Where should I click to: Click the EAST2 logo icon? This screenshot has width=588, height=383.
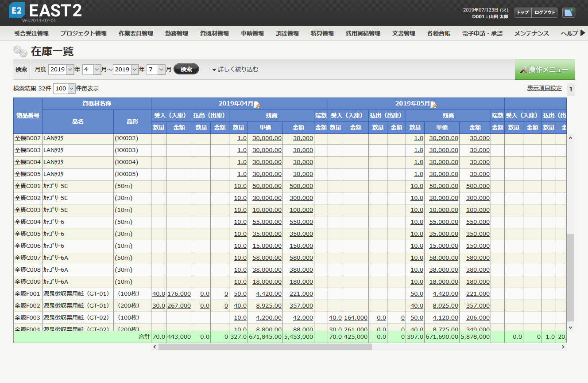coord(17,11)
